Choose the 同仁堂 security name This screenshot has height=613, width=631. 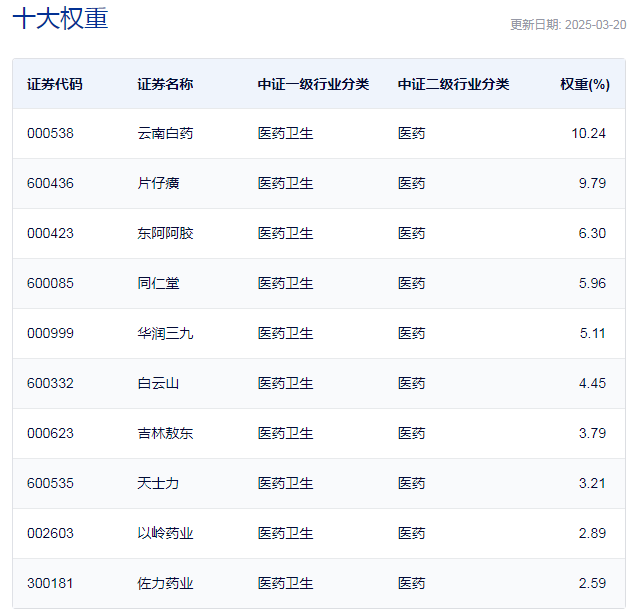pos(158,283)
